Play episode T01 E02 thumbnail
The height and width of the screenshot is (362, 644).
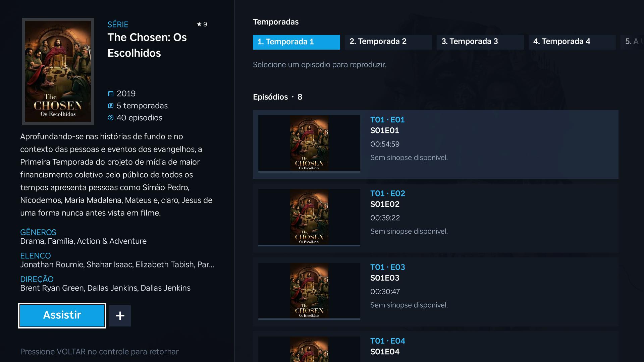(x=309, y=217)
